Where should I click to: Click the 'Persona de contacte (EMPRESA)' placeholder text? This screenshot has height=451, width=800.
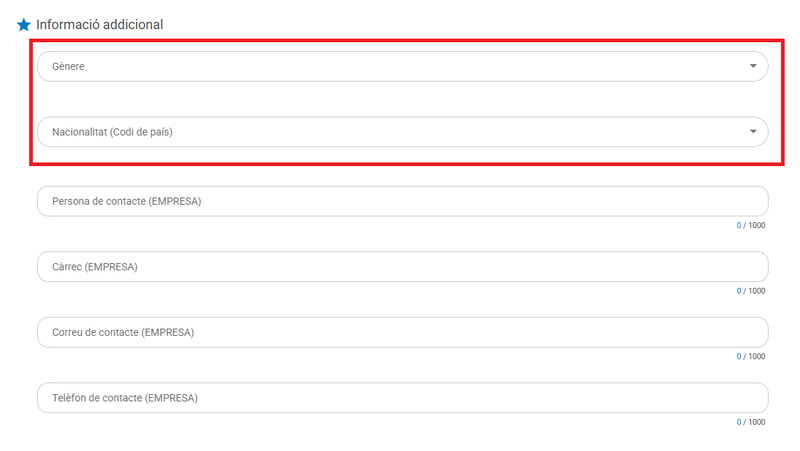pos(126,201)
